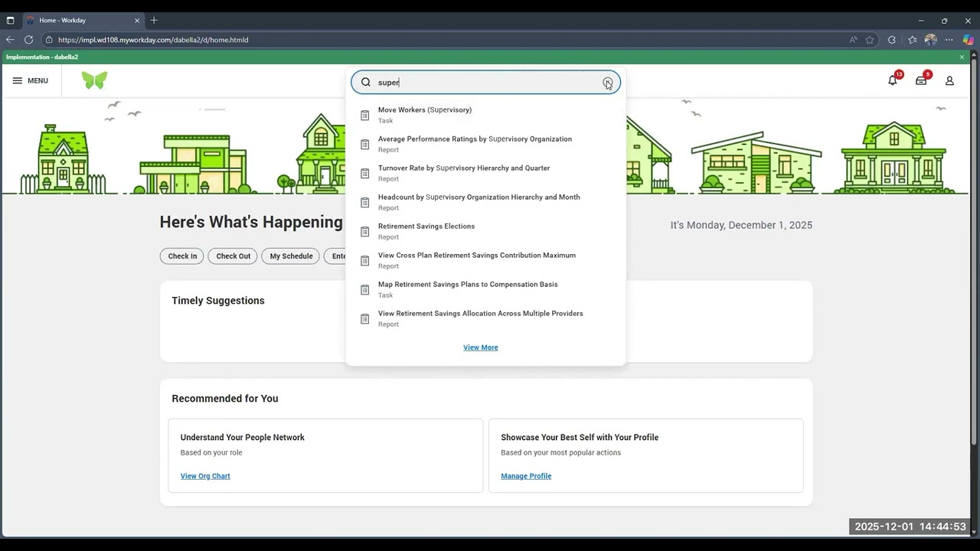980x551 pixels.
Task: Click Here's What's Happening heading
Action: [x=251, y=222]
